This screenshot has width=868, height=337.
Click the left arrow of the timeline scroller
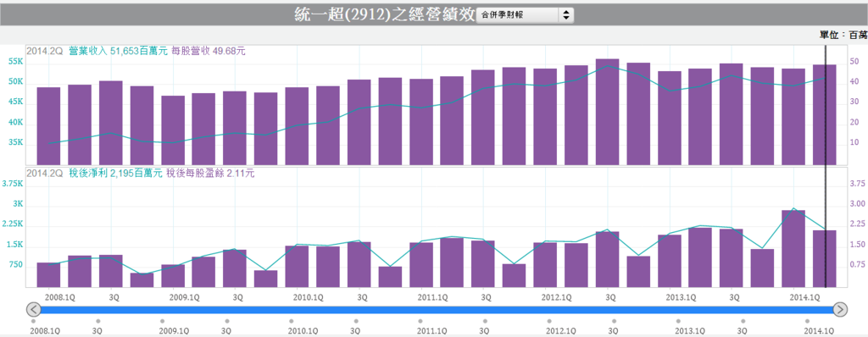[x=33, y=309]
